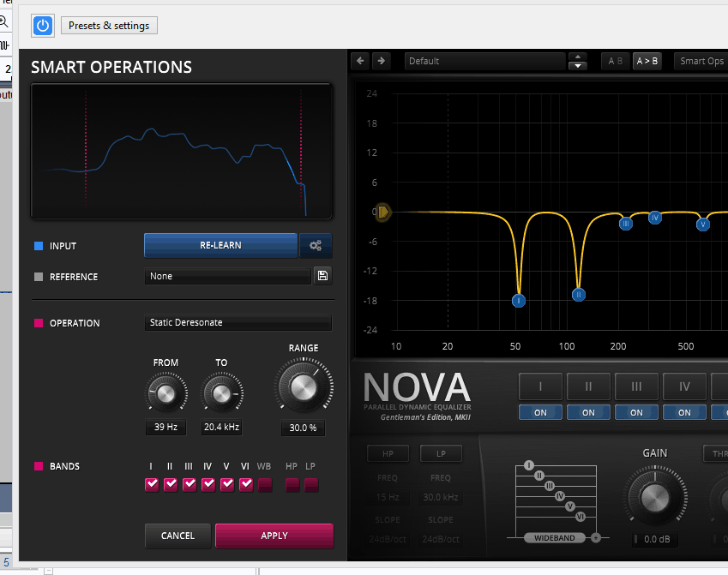Image resolution: width=728 pixels, height=575 pixels.
Task: Open the input learn settings gear icon
Action: coord(316,246)
